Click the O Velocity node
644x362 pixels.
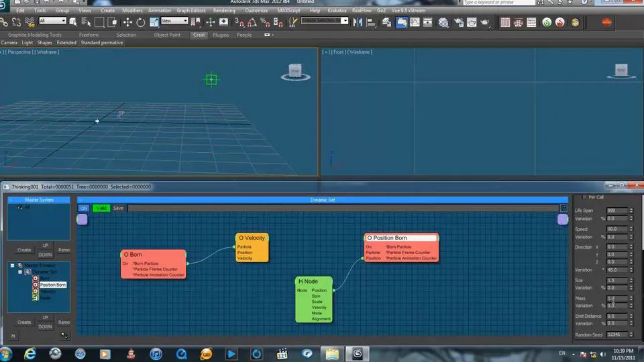pyautogui.click(x=252, y=238)
